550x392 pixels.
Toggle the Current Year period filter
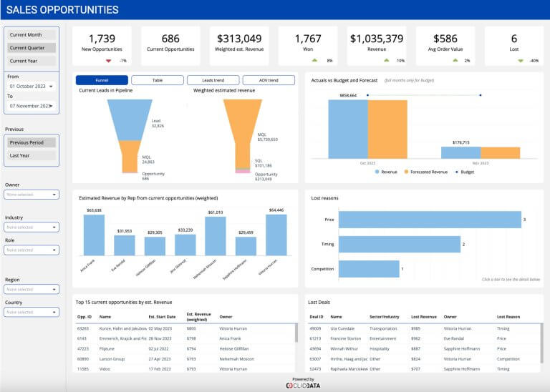pos(31,61)
